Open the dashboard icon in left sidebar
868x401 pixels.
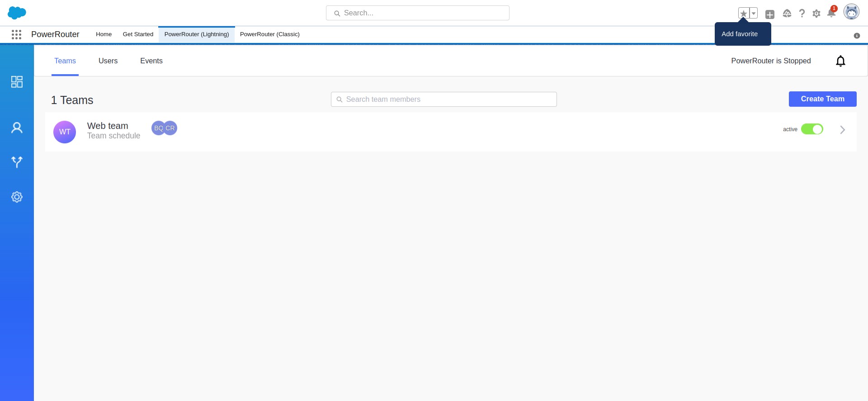tap(17, 82)
